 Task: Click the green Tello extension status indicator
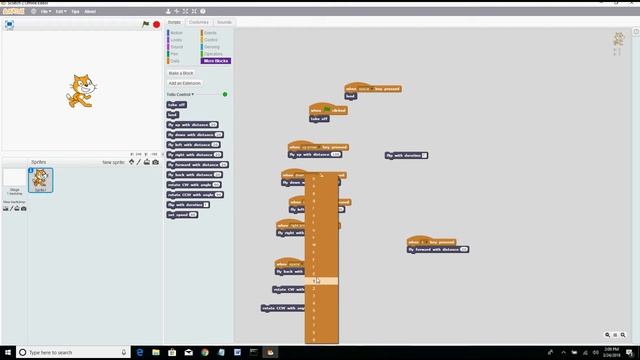(225, 94)
